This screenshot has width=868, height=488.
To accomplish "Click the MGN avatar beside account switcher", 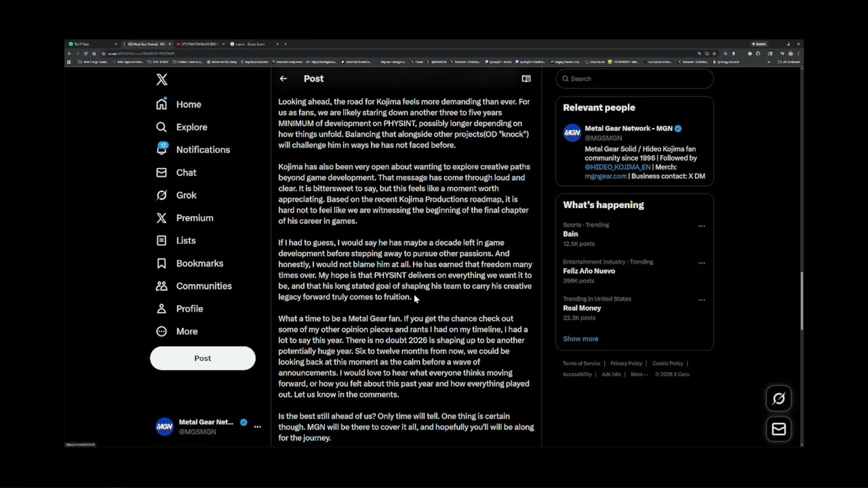I will [x=164, y=427].
